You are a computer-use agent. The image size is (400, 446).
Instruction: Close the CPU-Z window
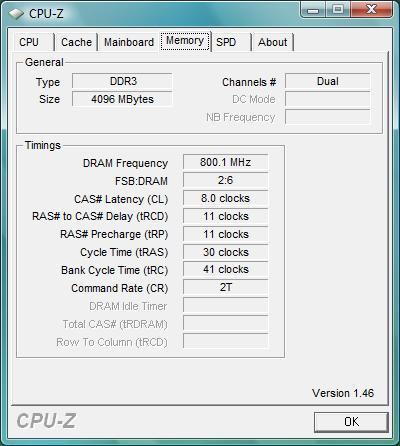click(x=371, y=10)
